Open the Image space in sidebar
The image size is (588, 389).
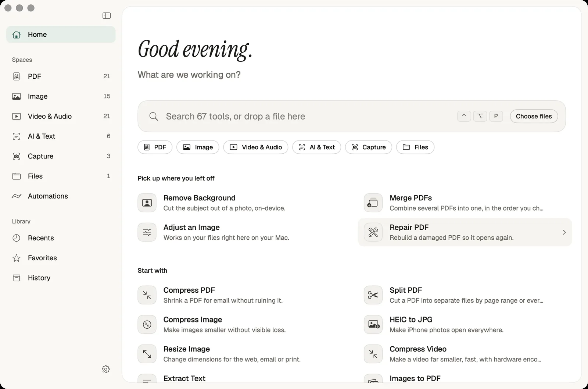pos(61,96)
